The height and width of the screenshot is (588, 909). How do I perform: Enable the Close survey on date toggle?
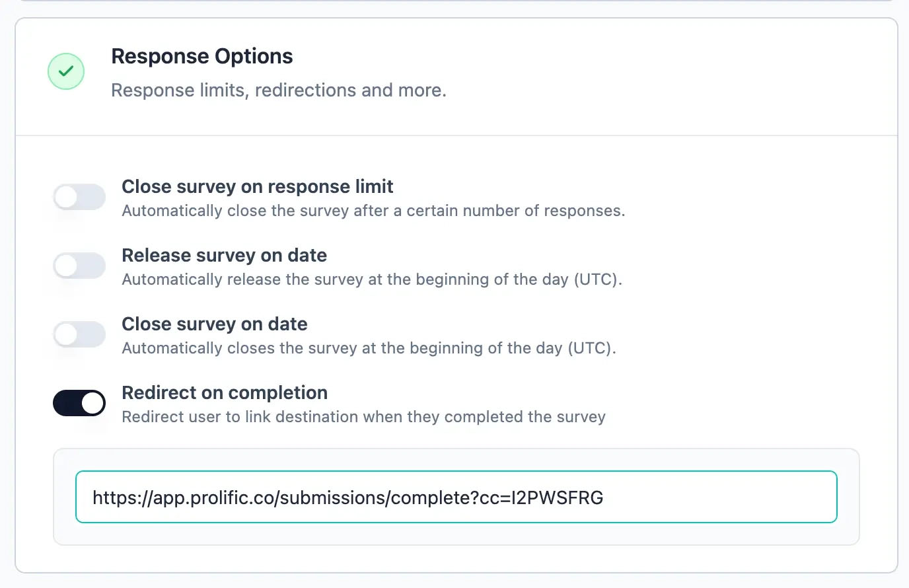click(79, 334)
